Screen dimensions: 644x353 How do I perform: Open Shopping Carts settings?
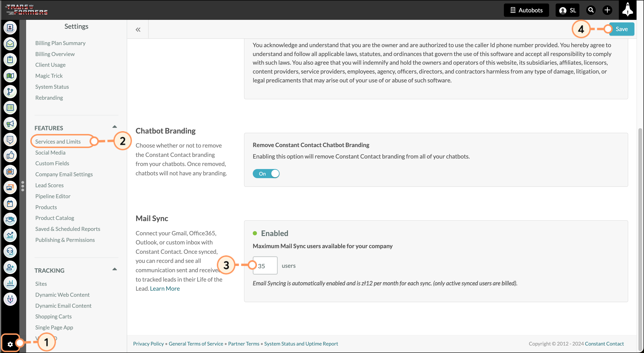[53, 317]
